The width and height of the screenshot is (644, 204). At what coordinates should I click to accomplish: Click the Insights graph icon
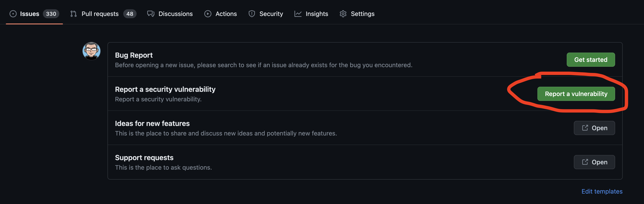[298, 14]
